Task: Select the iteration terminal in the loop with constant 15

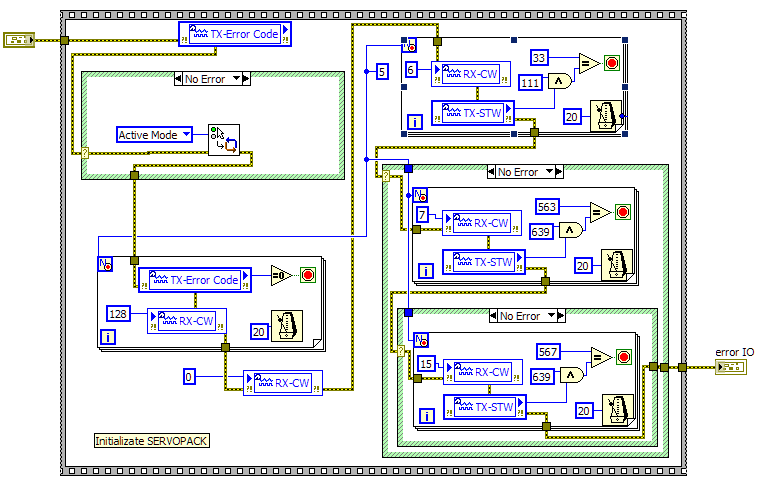Action: [x=427, y=416]
